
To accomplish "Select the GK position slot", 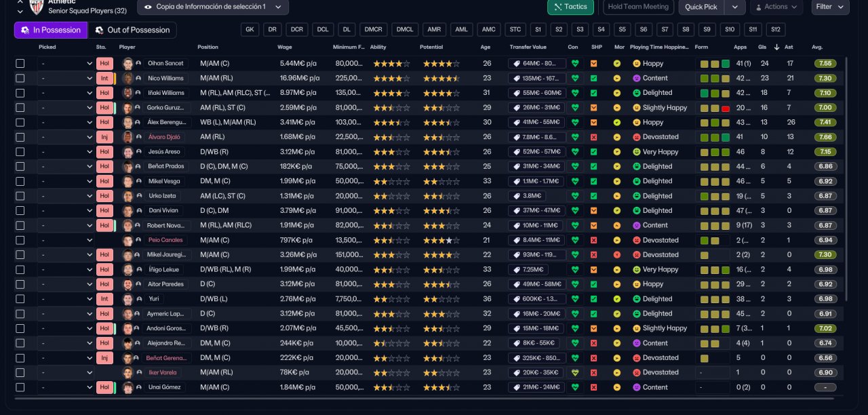I will tap(250, 30).
